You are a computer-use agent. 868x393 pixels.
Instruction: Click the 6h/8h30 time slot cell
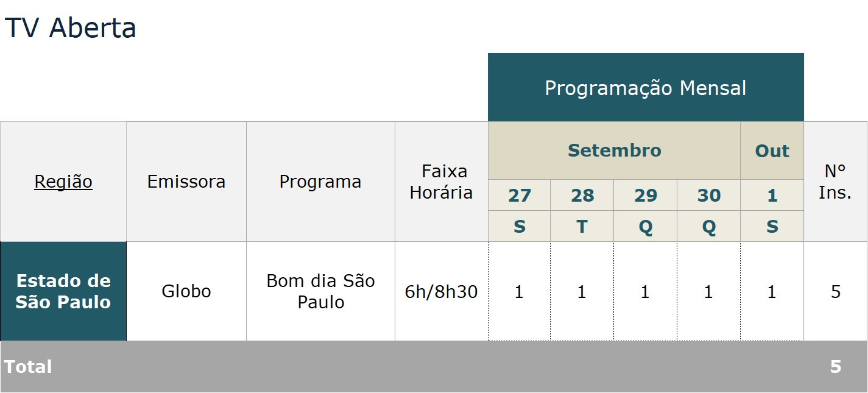(441, 291)
